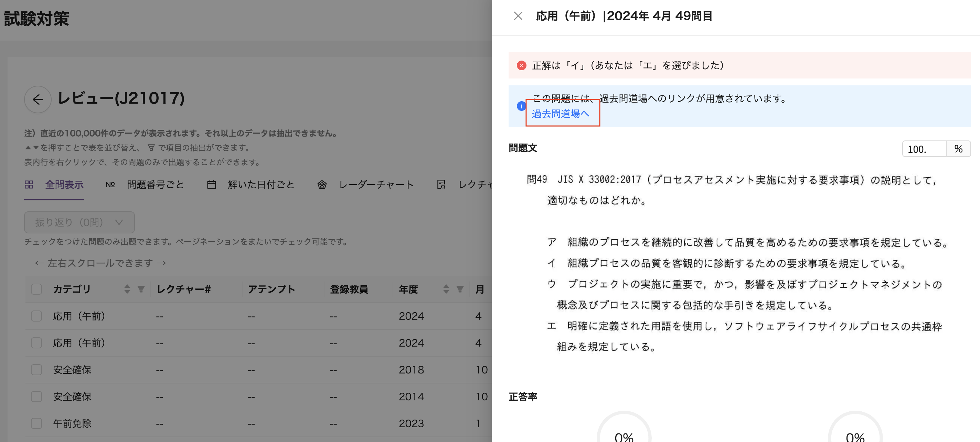Close the question detail panel with X

[x=518, y=16]
